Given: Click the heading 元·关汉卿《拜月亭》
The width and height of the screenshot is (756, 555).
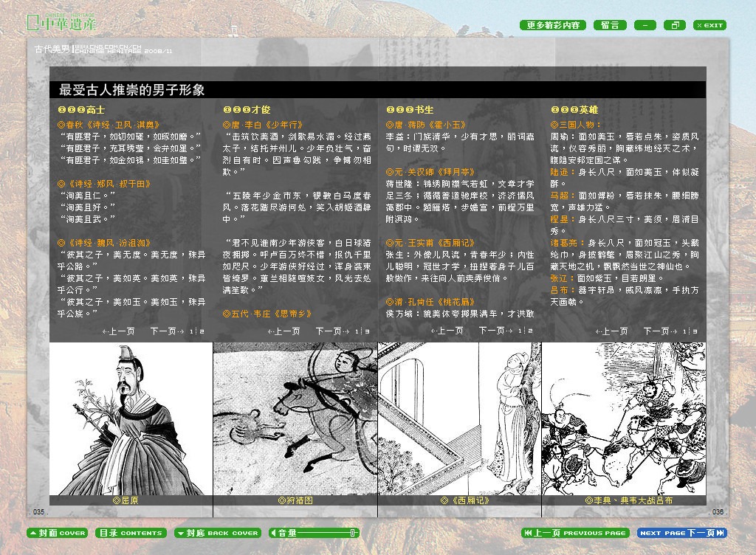Looking at the screenshot, I should coord(430,172).
